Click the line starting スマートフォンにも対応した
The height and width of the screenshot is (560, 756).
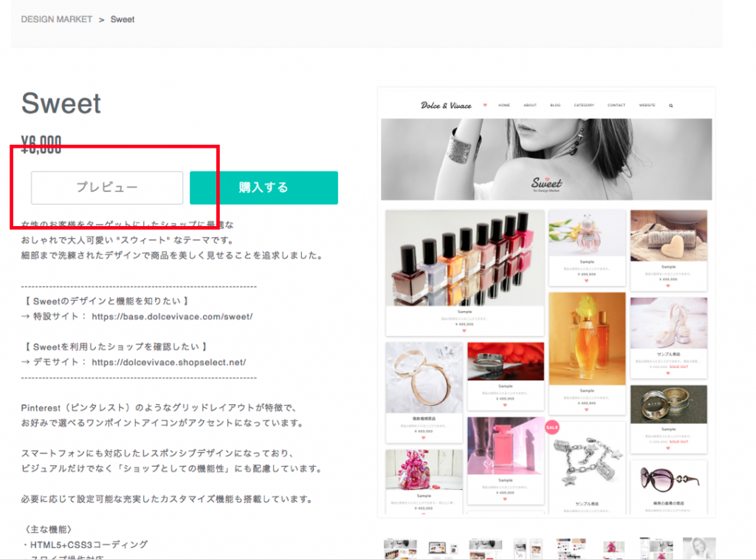click(x=158, y=454)
